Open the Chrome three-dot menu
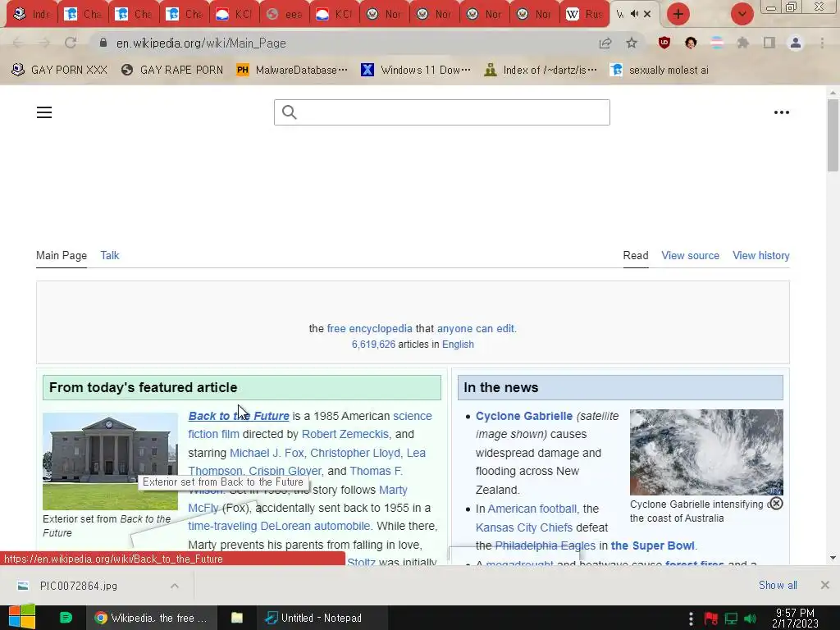 (822, 43)
